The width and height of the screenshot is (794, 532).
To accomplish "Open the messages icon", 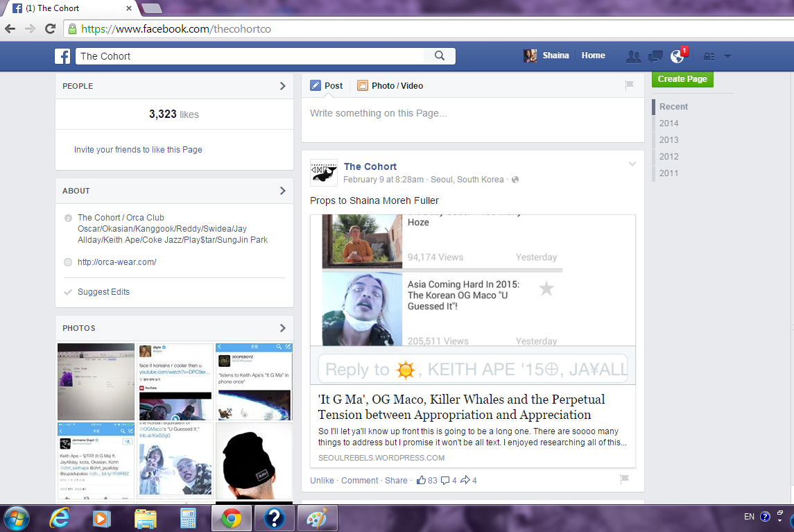I will [x=655, y=56].
